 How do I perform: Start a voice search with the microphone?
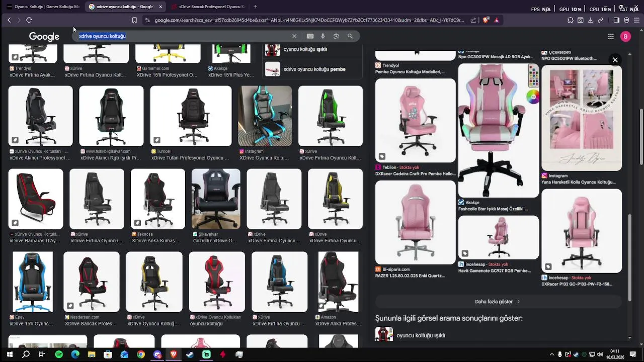point(323,36)
